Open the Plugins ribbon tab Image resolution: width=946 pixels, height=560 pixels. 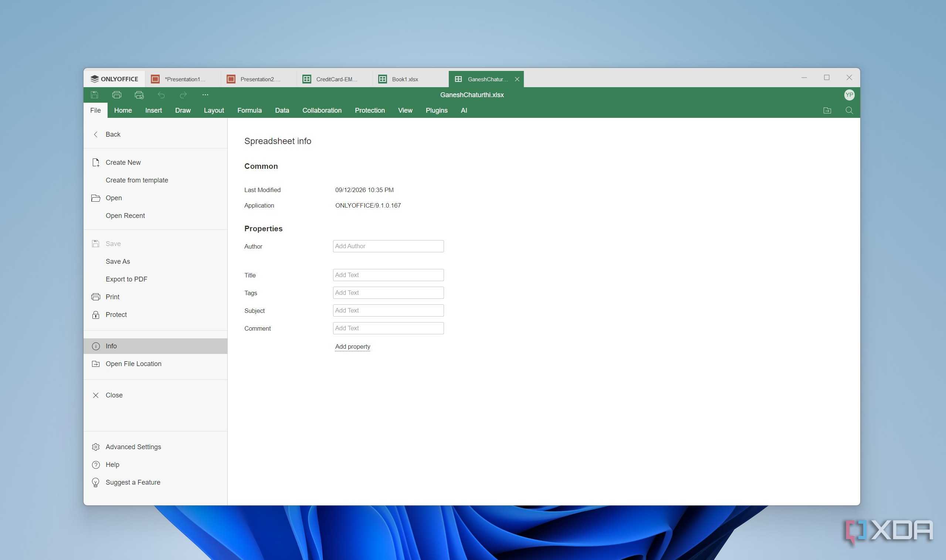click(437, 110)
